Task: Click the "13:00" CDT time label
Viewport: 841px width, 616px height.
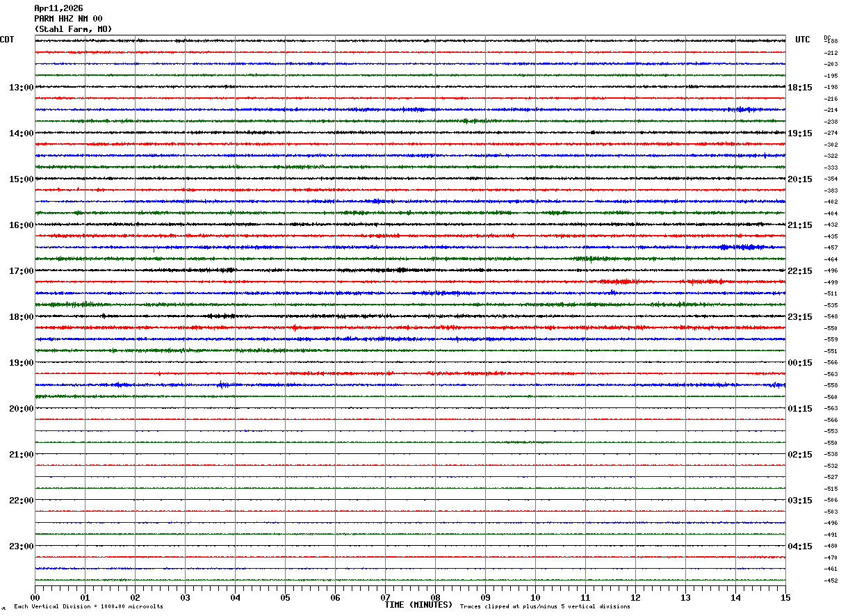Action: pos(22,88)
